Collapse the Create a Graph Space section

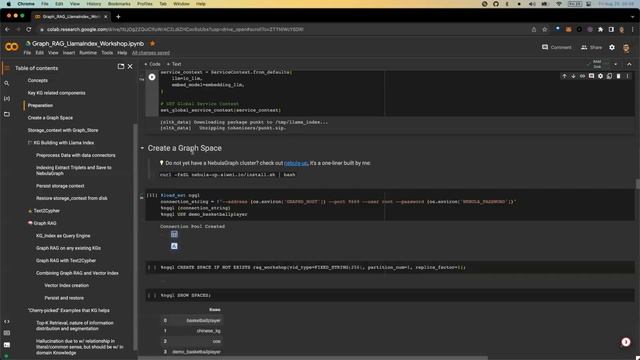(142, 148)
